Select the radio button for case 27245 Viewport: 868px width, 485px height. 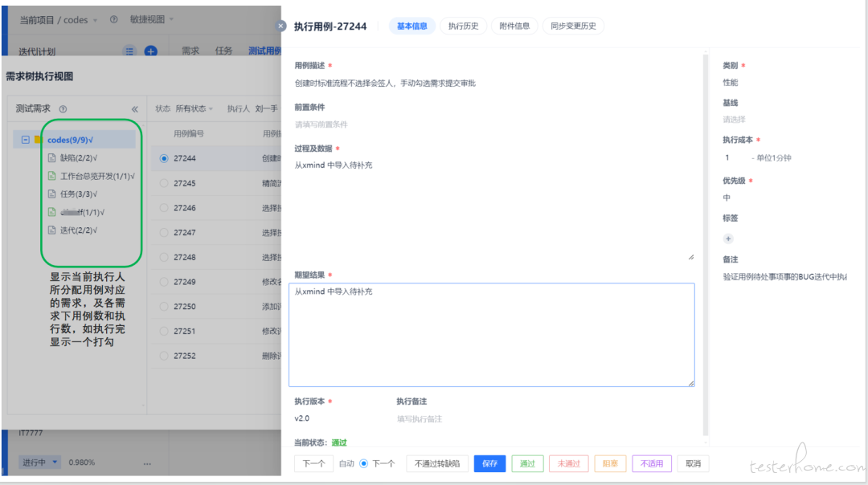[164, 183]
